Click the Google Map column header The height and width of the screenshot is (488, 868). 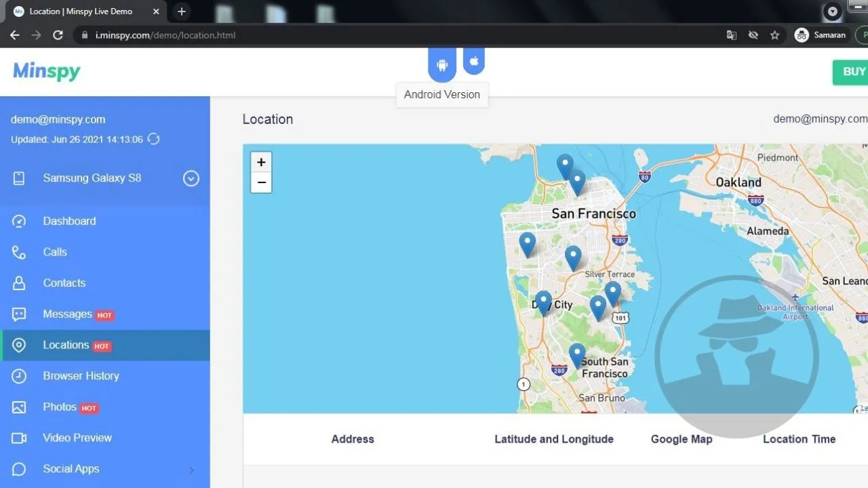[682, 439]
